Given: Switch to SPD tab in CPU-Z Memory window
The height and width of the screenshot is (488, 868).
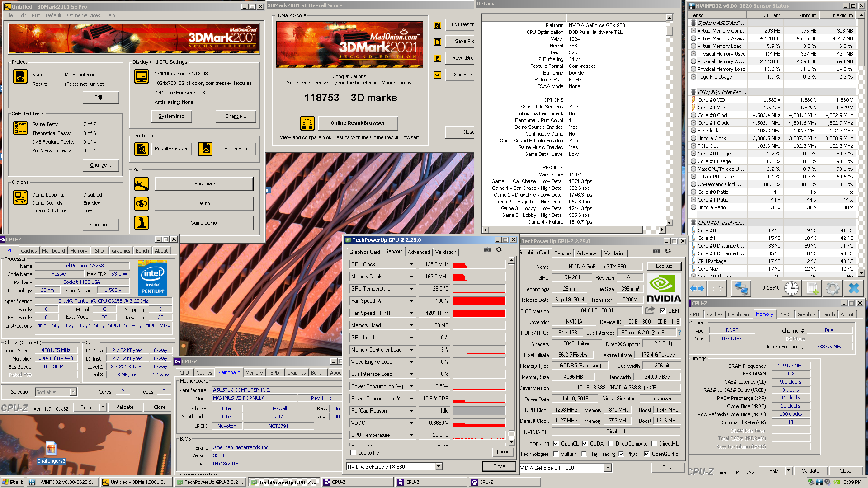Looking at the screenshot, I should pyautogui.click(x=785, y=314).
